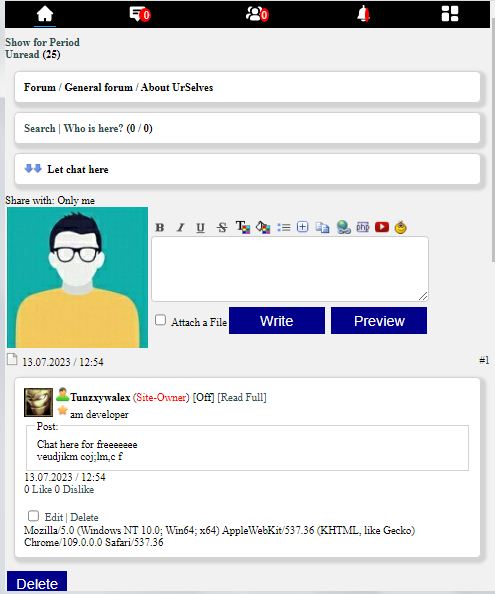Enable the Attach a File checkbox

point(160,320)
